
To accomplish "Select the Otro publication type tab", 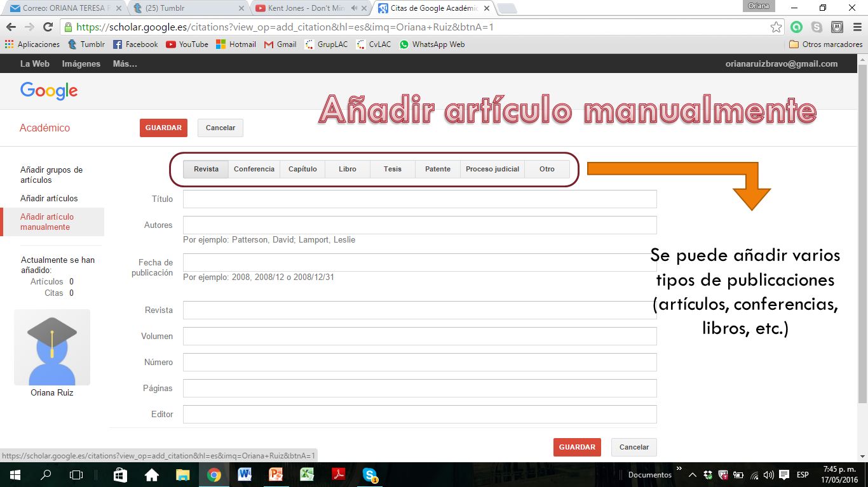I will click(x=547, y=169).
